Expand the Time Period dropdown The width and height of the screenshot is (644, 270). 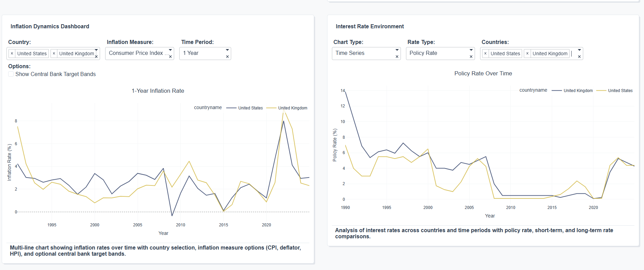tap(227, 50)
